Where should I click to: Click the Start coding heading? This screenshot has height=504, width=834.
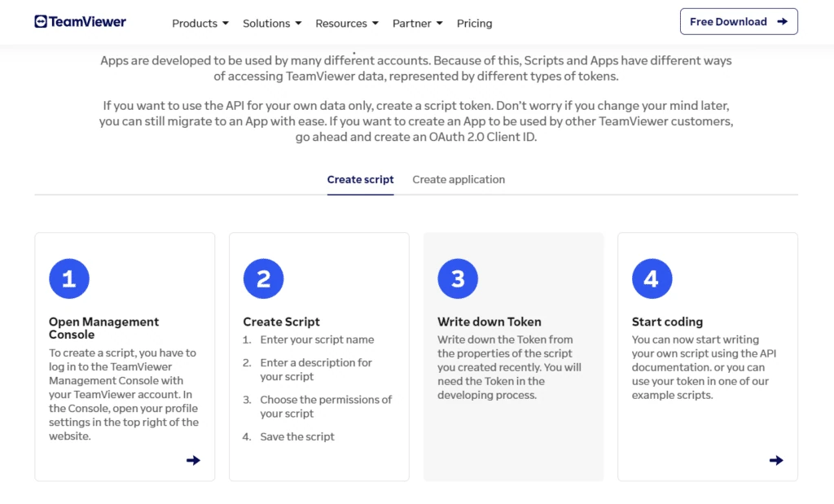(667, 322)
